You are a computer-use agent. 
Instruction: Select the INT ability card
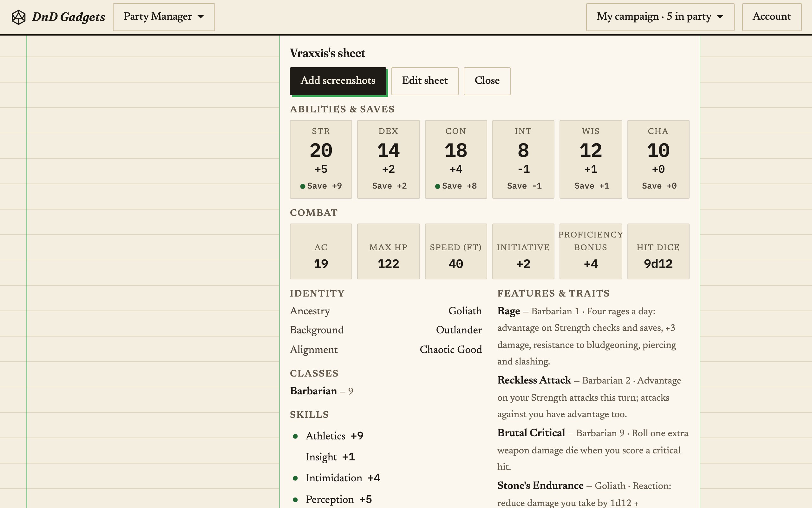[523, 159]
